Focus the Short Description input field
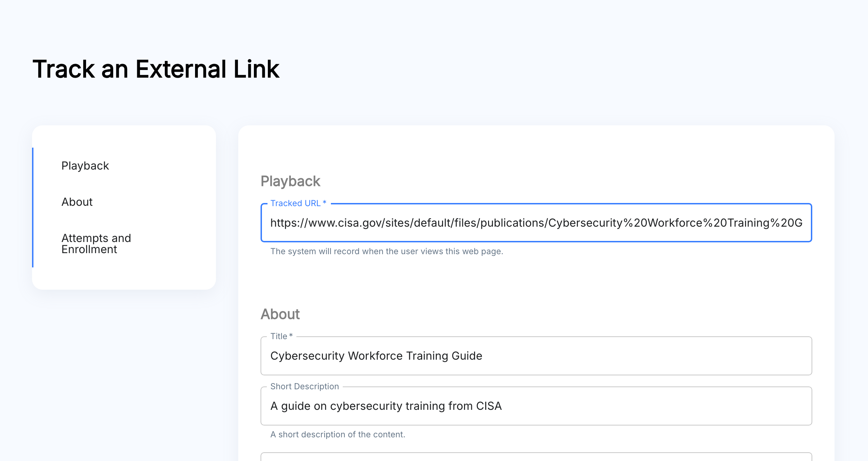Viewport: 868px width, 461px height. tap(536, 406)
